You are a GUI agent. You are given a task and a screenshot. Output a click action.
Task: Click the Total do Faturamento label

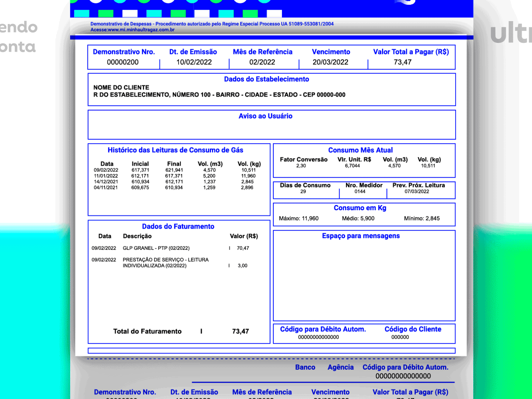coord(147,331)
